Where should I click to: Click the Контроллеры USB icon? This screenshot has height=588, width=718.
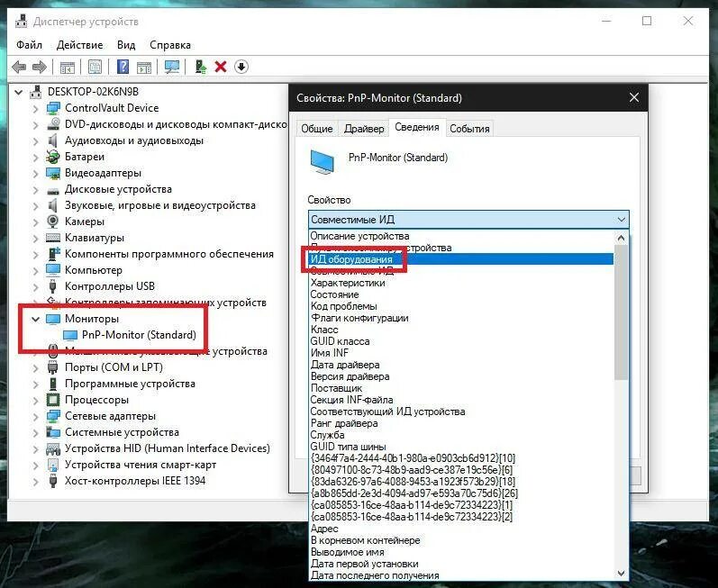[53, 286]
